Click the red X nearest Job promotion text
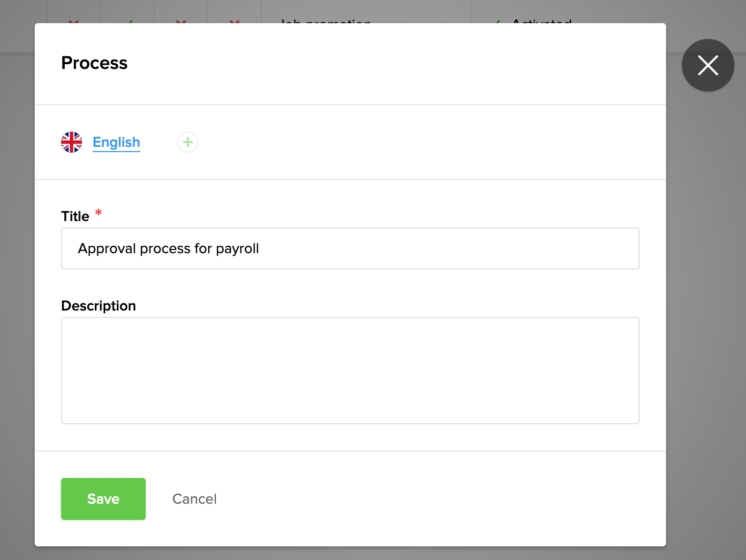The height and width of the screenshot is (560, 746). tap(235, 22)
